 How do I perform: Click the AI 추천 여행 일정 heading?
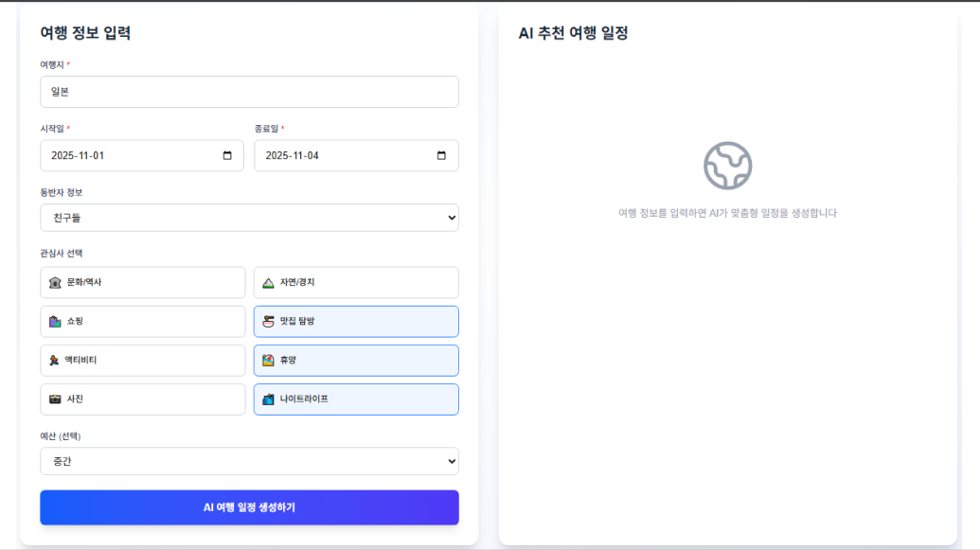[573, 33]
